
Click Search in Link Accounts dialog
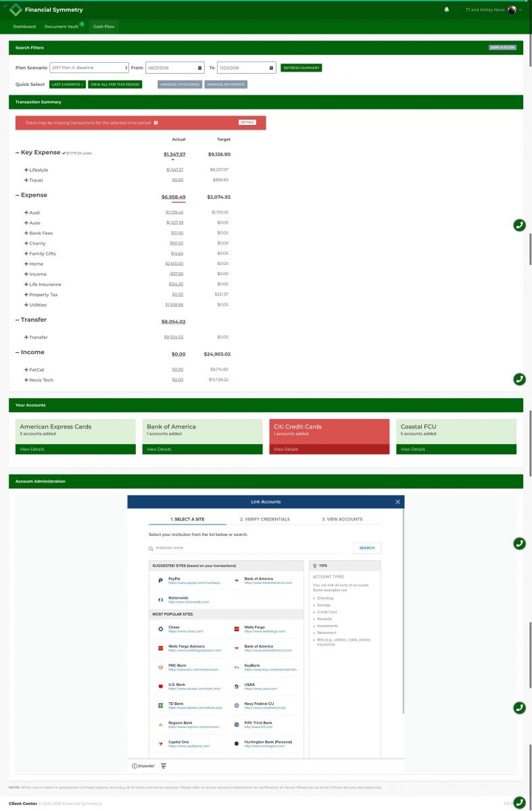(x=367, y=548)
